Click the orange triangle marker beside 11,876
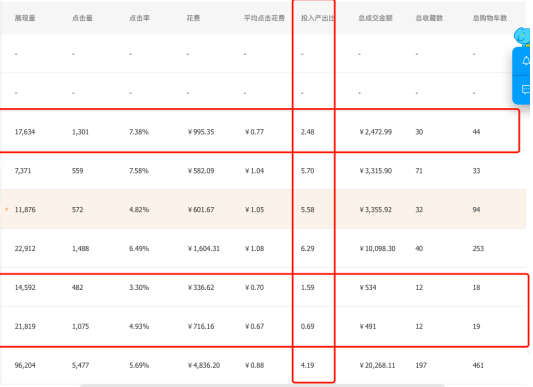533x387 pixels. [x=6, y=209]
